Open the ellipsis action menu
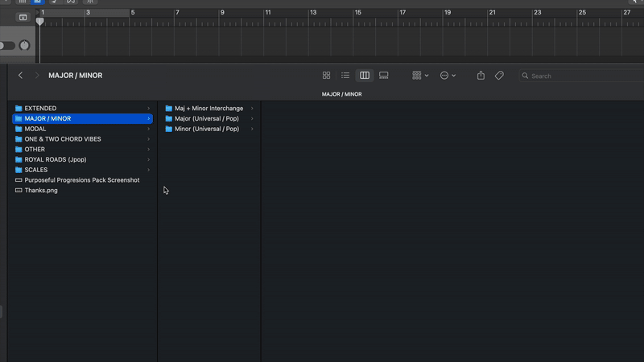Screen dimensions: 644x362 tap(448, 76)
